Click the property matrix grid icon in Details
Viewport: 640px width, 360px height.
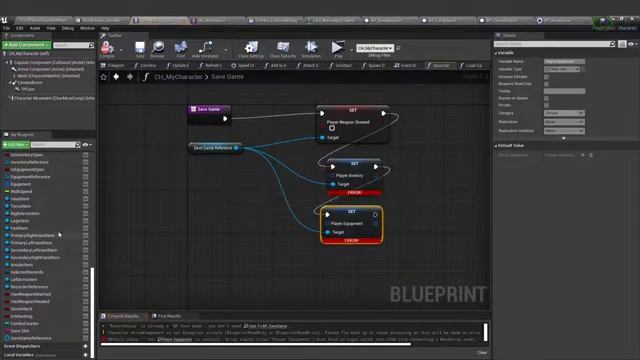pyautogui.click(x=622, y=44)
